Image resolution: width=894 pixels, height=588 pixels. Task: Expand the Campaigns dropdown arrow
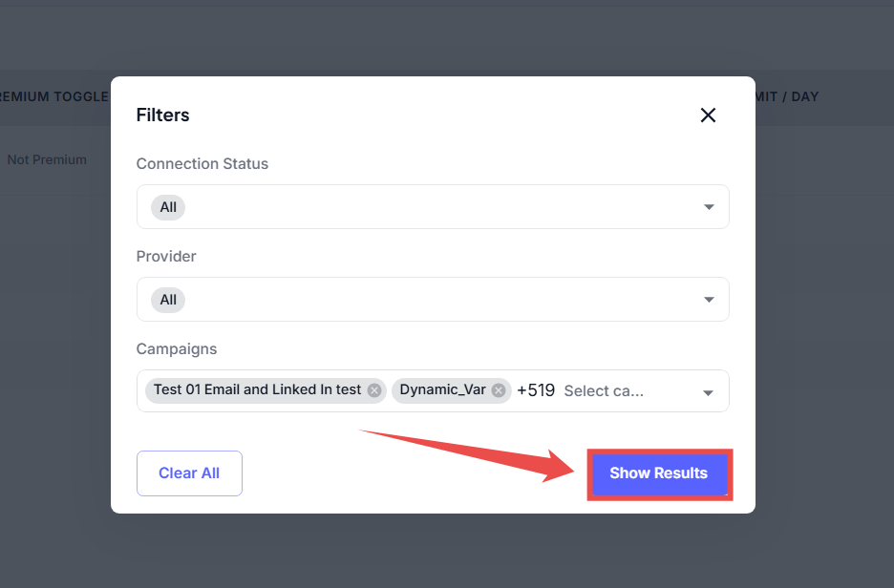coord(709,392)
